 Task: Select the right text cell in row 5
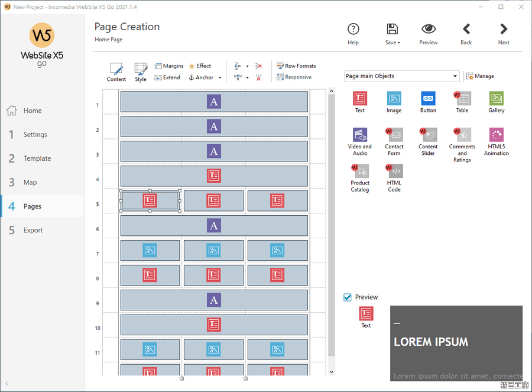(278, 200)
